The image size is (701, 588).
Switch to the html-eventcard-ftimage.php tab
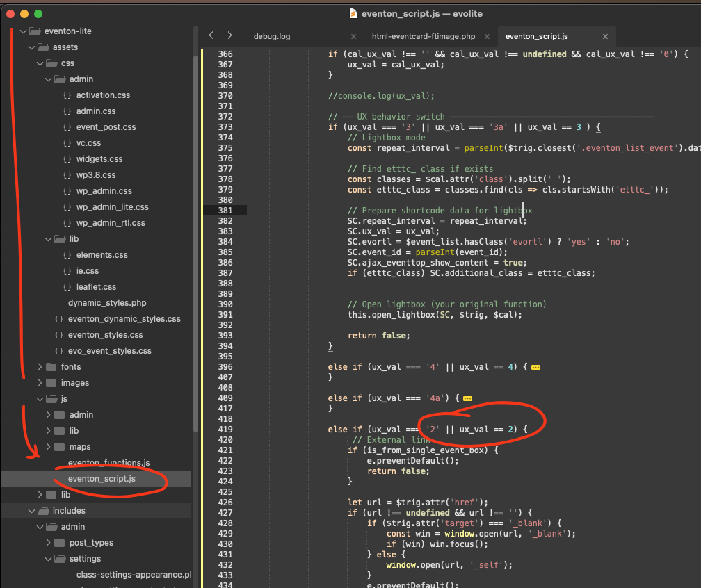[x=423, y=36]
